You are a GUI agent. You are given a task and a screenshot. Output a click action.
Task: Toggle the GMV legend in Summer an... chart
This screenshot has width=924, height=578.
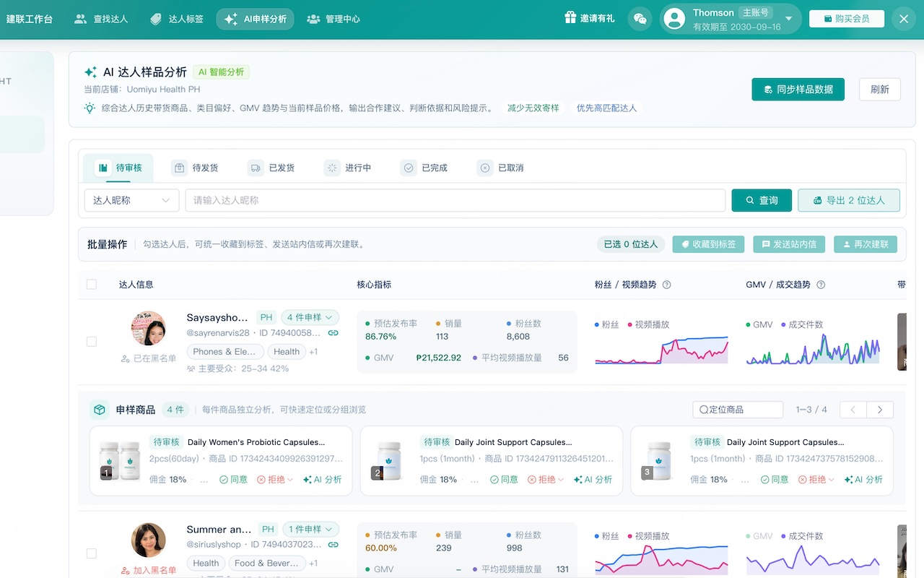(759, 536)
